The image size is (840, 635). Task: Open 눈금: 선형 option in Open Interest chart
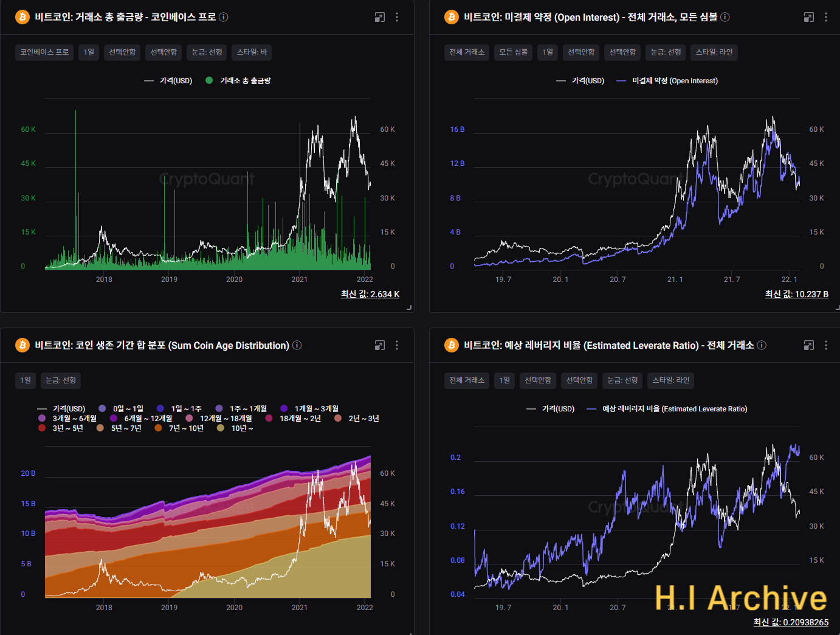coord(666,52)
